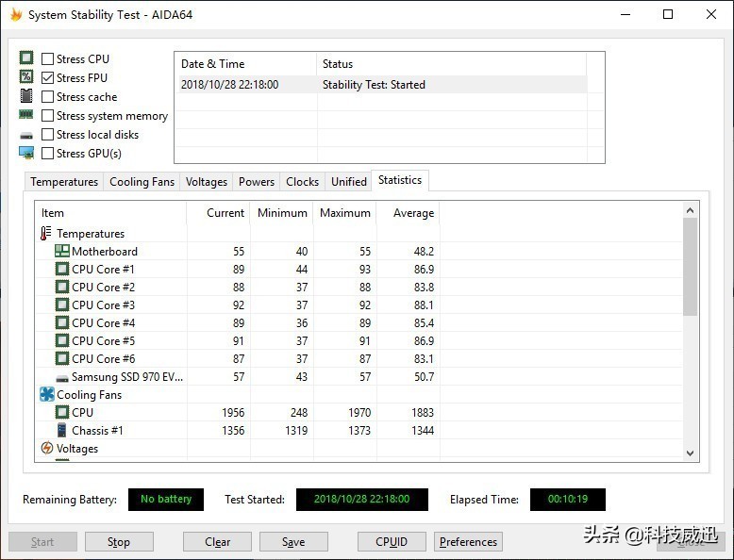Click the Temperatures thermometer icon

[46, 234]
